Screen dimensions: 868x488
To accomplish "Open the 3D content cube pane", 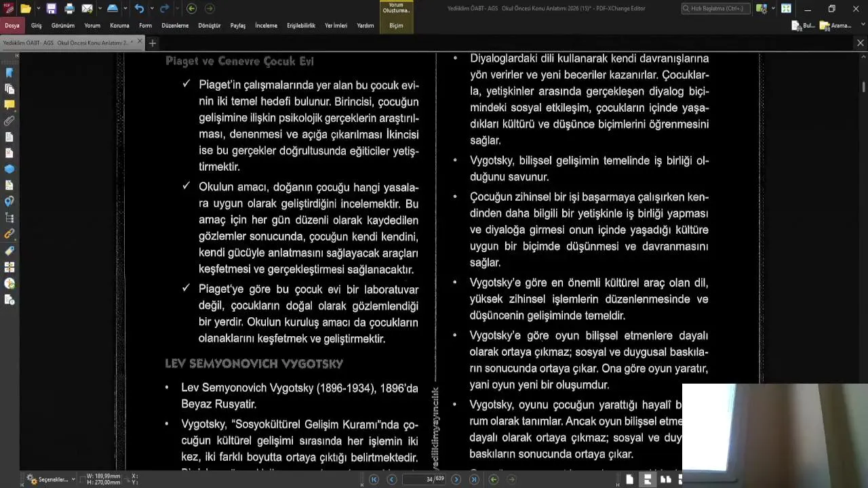I will (9, 169).
